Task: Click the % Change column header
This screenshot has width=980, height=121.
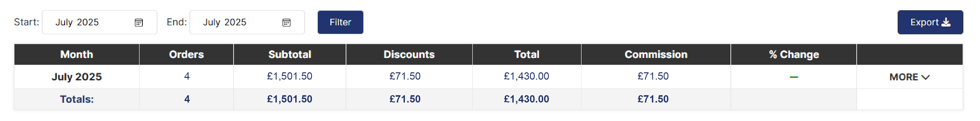Action: (793, 54)
